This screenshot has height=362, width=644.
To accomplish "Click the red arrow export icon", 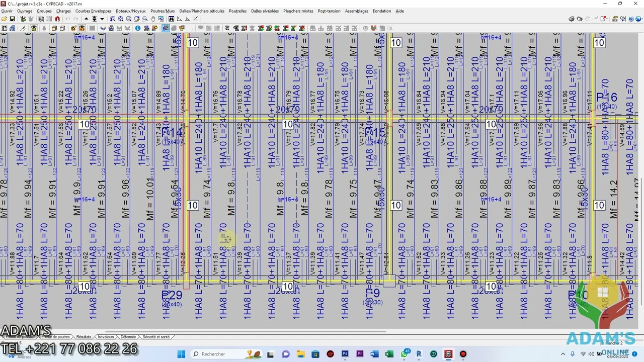I will pos(603,19).
